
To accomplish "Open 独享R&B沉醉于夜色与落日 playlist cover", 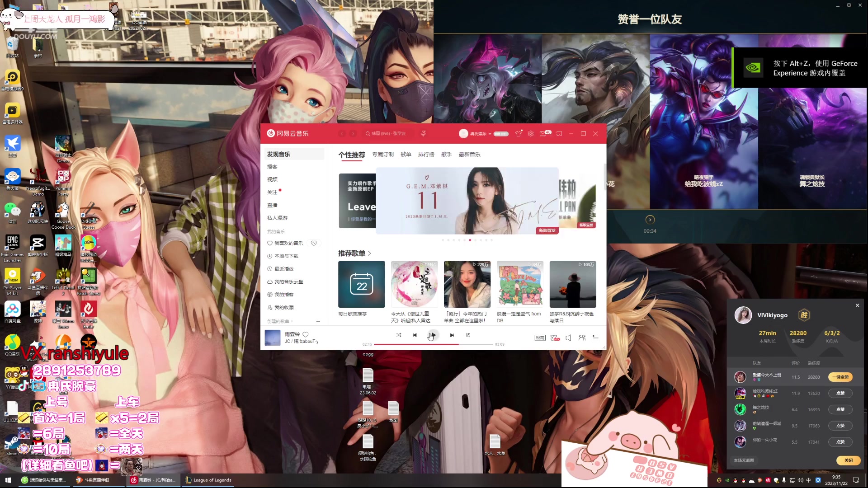I will 573,284.
